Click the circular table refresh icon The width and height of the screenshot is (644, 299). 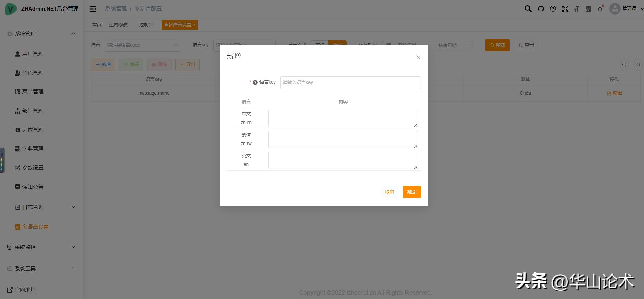click(638, 64)
